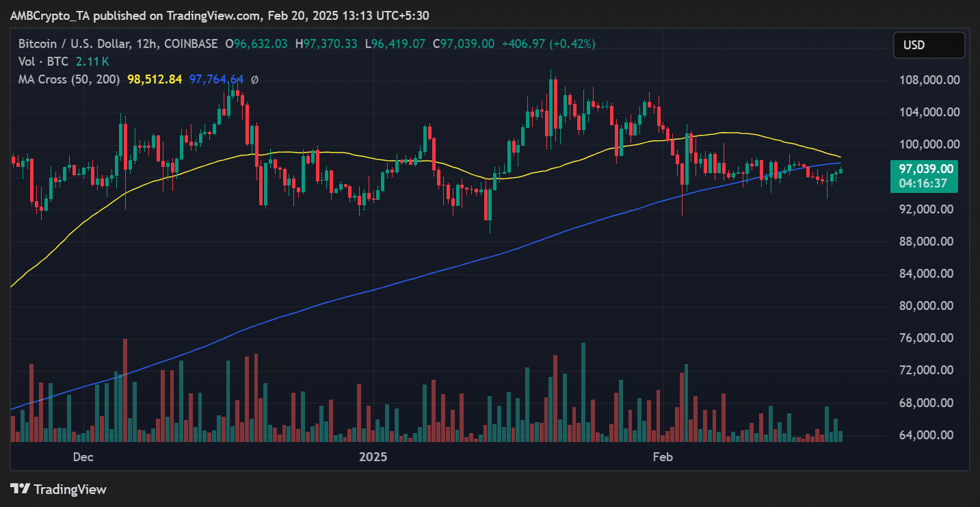The height and width of the screenshot is (507, 980).
Task: Click the blue 97,764.64 MA value
Action: (x=216, y=79)
